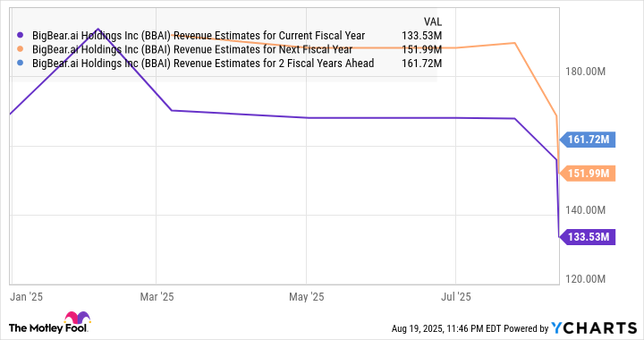Click the 120.00M y-axis label
The height and width of the screenshot is (340, 644).
click(x=585, y=279)
